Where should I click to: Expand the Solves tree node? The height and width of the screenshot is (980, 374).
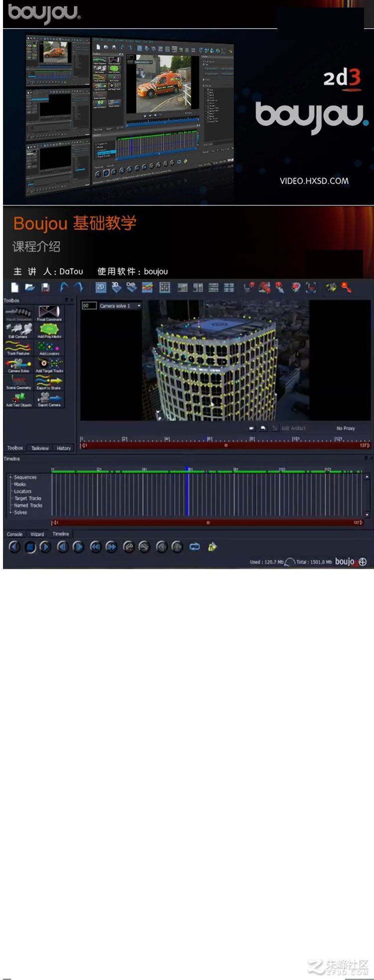point(10,512)
